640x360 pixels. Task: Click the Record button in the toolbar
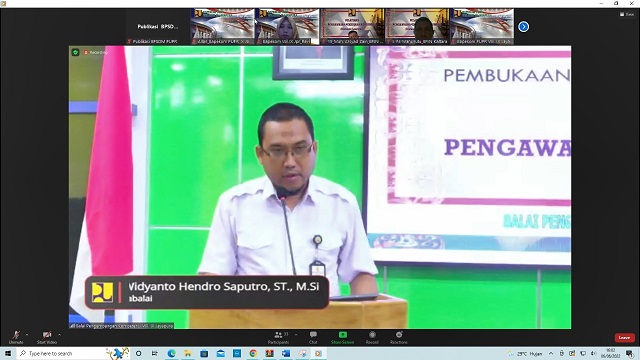[x=372, y=337]
